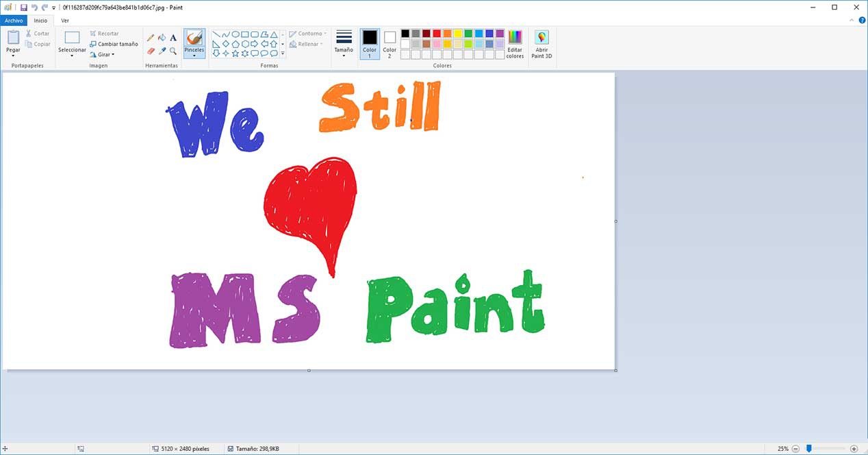This screenshot has height=455, width=868.
Task: Choose the Pentagon shape
Action: click(235, 44)
